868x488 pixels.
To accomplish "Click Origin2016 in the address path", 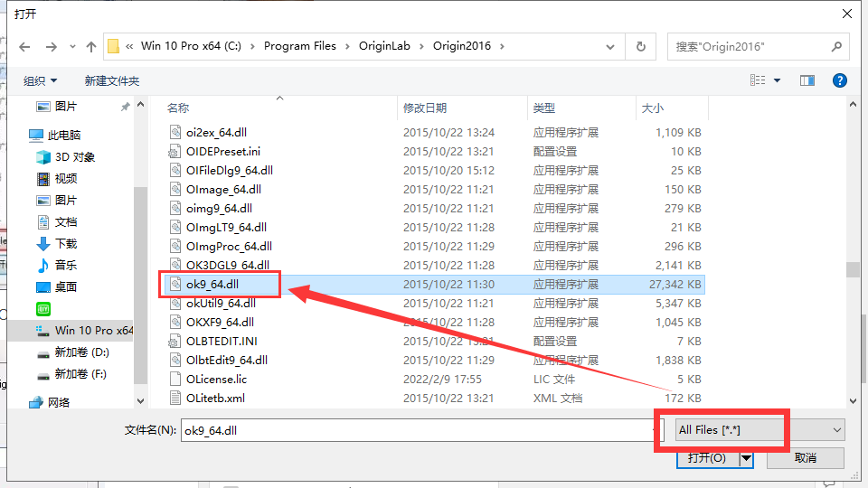I will pyautogui.click(x=462, y=46).
